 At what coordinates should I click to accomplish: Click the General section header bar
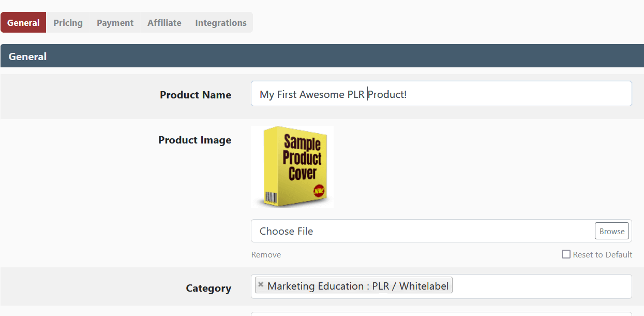point(322,56)
